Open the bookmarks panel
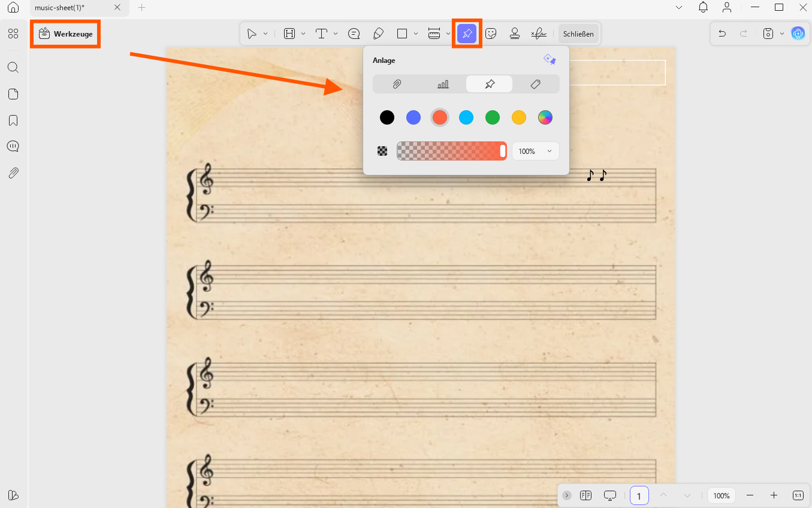 [13, 120]
